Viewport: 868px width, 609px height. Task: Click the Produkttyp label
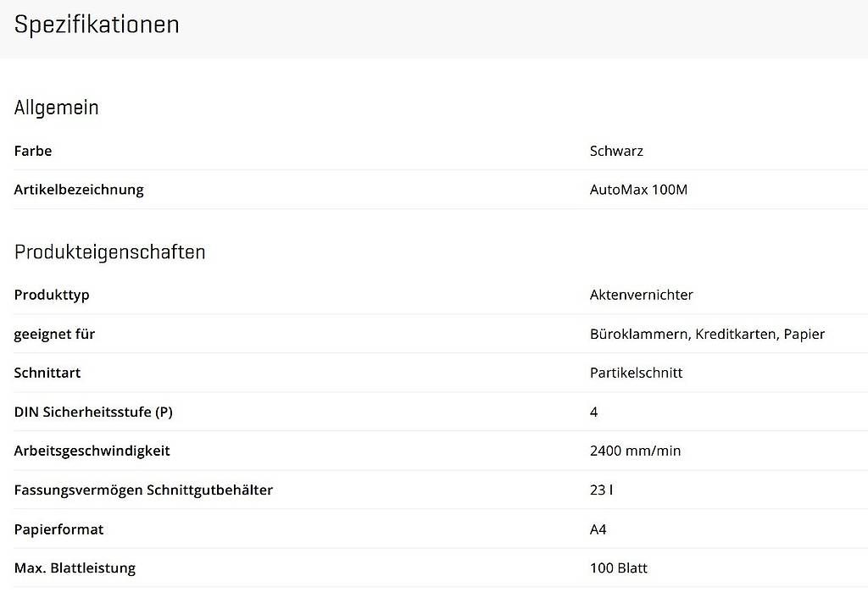(52, 295)
